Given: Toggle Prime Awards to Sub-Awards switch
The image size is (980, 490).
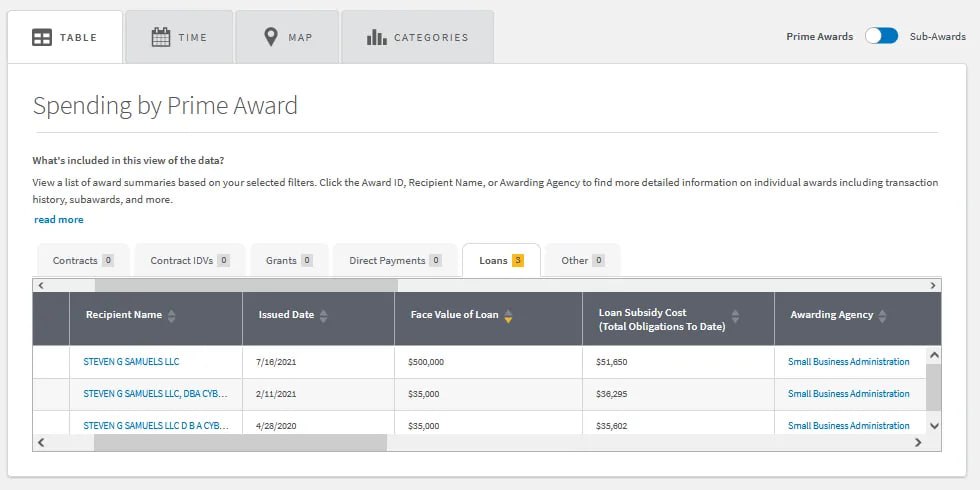Looking at the screenshot, I should [881, 36].
